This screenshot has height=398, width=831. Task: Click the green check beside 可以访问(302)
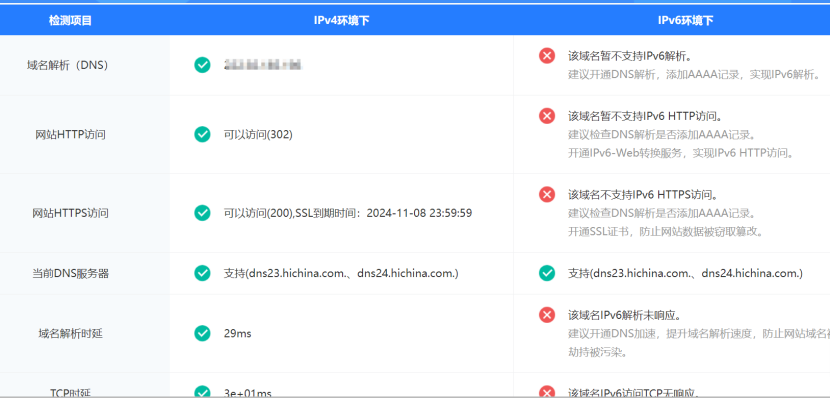pos(202,135)
